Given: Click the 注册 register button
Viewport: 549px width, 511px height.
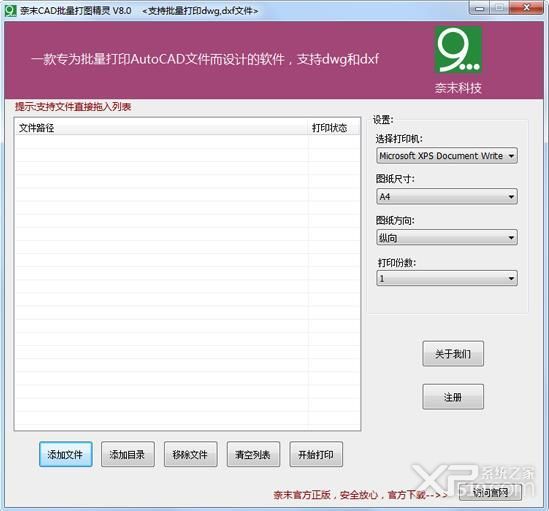Looking at the screenshot, I should 453,397.
